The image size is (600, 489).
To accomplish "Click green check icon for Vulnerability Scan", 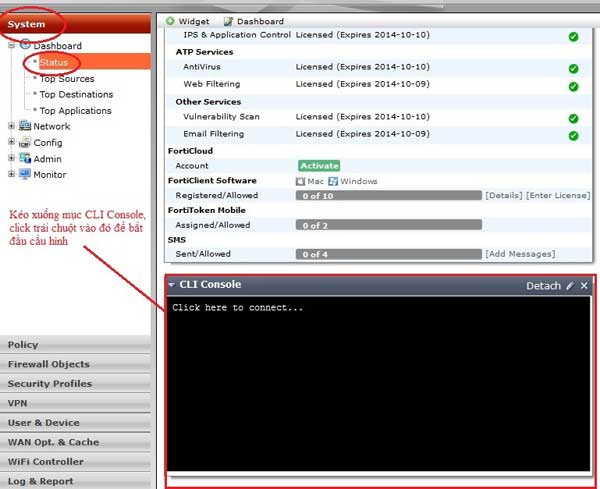I will pyautogui.click(x=573, y=119).
